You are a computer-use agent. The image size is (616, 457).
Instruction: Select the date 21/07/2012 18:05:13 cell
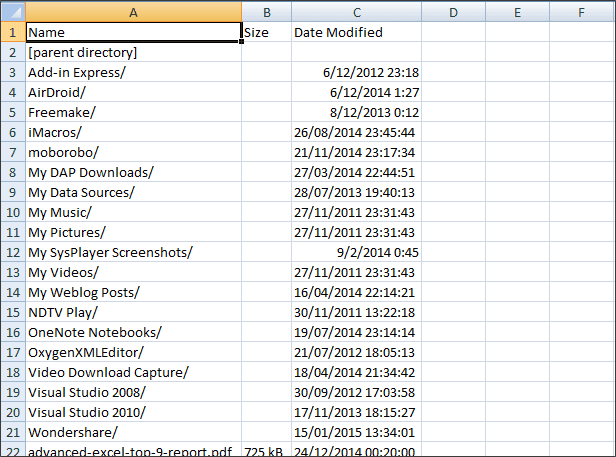[356, 352]
